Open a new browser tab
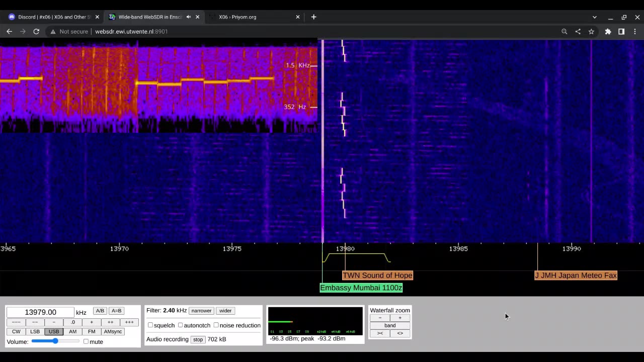 pos(313,17)
